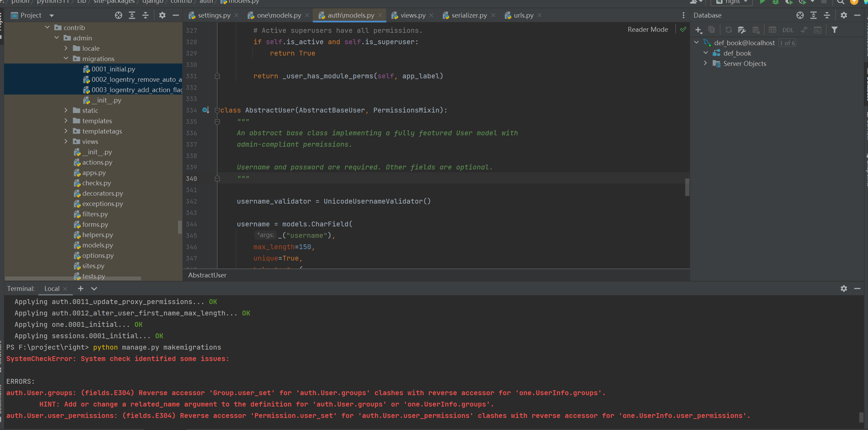
Task: Open models.py in project tree
Action: pos(98,245)
